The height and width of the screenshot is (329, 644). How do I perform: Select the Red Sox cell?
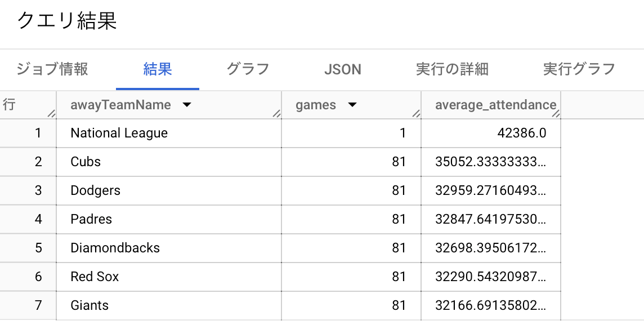pyautogui.click(x=169, y=277)
